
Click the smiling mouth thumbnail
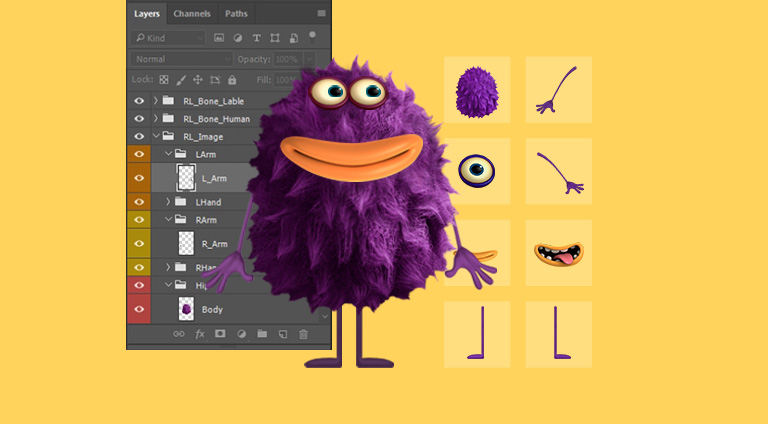[559, 253]
